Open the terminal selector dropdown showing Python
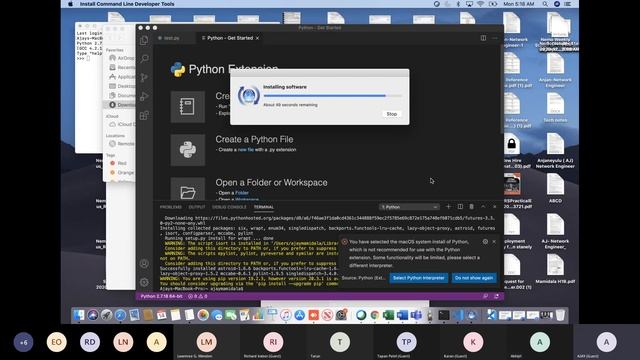640x360 pixels. (x=409, y=207)
